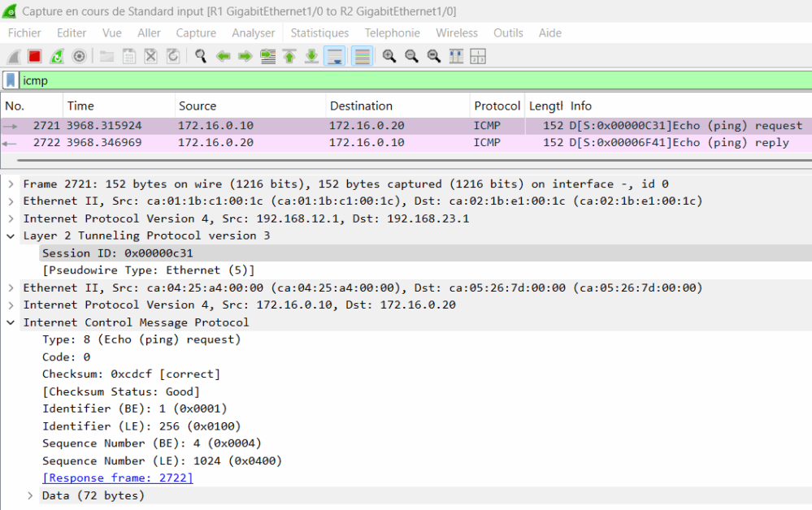Viewport: 812px width, 510px height.
Task: Click the Resize columns to content icon
Action: 456,56
